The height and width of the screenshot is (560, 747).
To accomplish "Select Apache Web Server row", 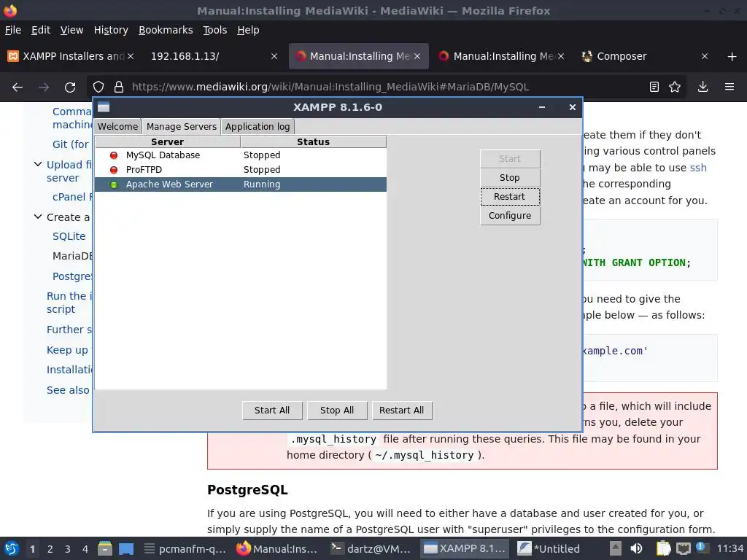I will [x=241, y=184].
